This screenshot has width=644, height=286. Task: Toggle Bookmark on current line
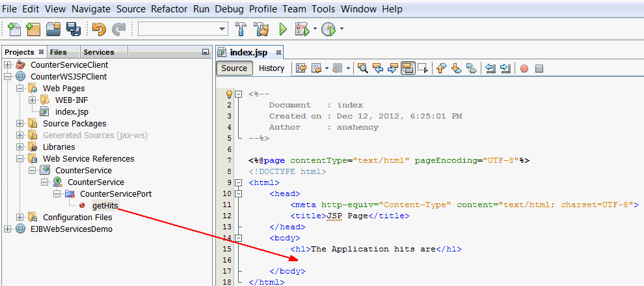[472, 68]
